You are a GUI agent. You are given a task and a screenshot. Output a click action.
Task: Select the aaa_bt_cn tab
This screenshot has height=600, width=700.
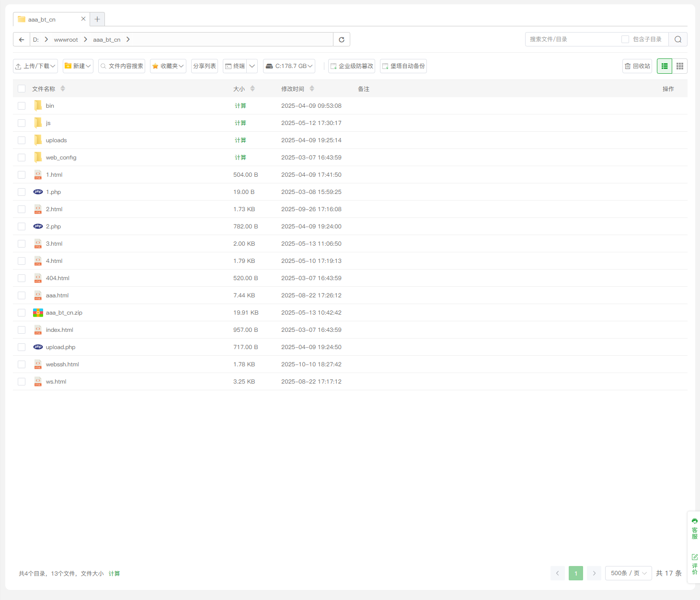pyautogui.click(x=48, y=20)
